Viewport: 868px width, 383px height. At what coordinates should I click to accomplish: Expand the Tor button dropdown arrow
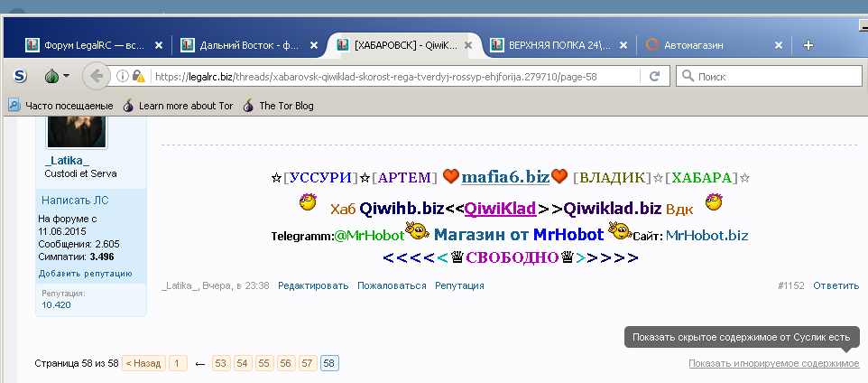tap(67, 76)
